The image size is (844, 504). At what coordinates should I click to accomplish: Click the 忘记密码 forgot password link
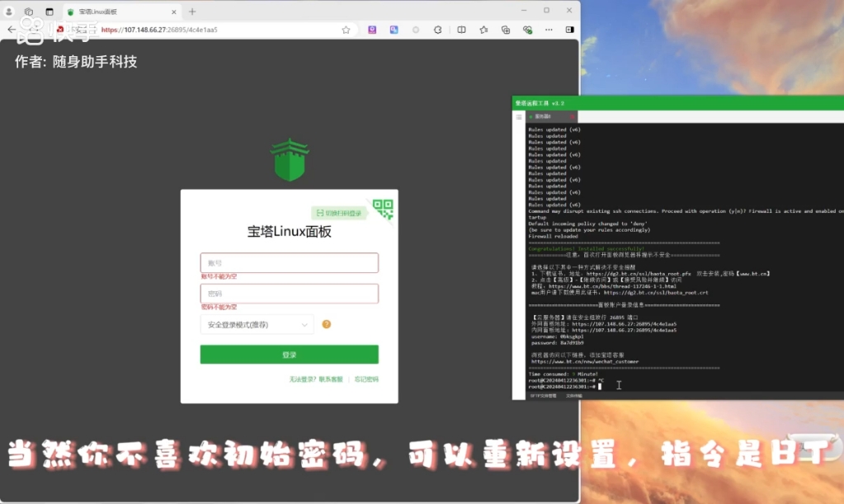(366, 379)
